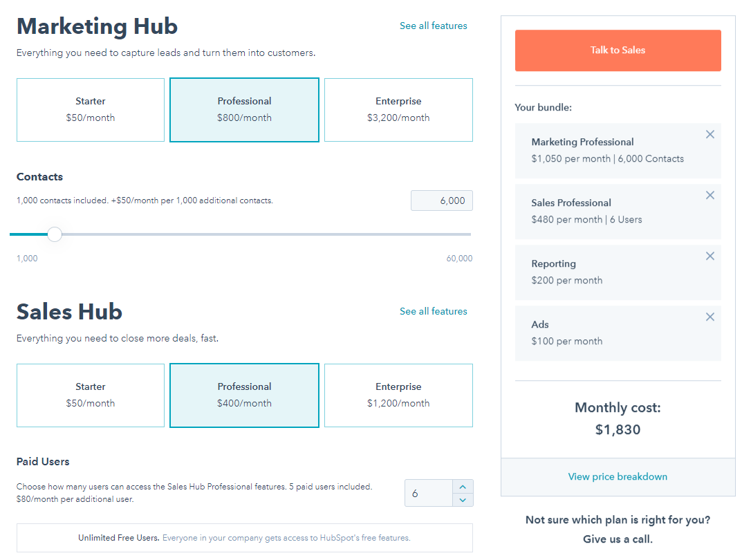Click the contacts slider handle

coord(55,234)
